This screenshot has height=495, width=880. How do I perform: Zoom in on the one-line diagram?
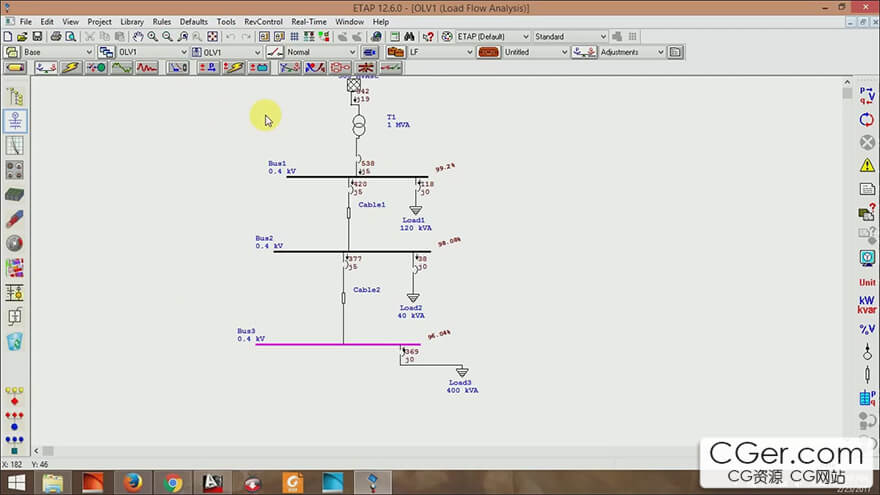point(153,36)
